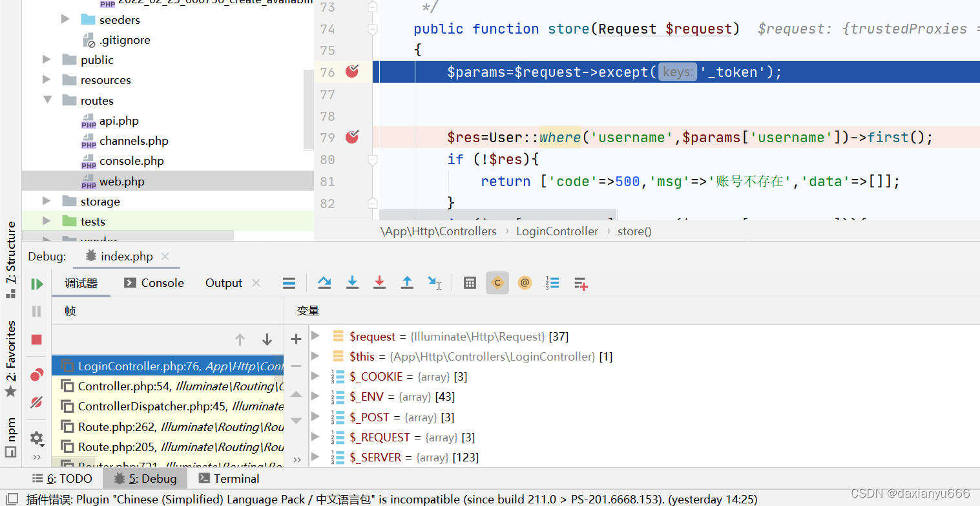Toggle the breakpoint on line 79
Image resolution: width=980 pixels, height=506 pixels.
(351, 137)
